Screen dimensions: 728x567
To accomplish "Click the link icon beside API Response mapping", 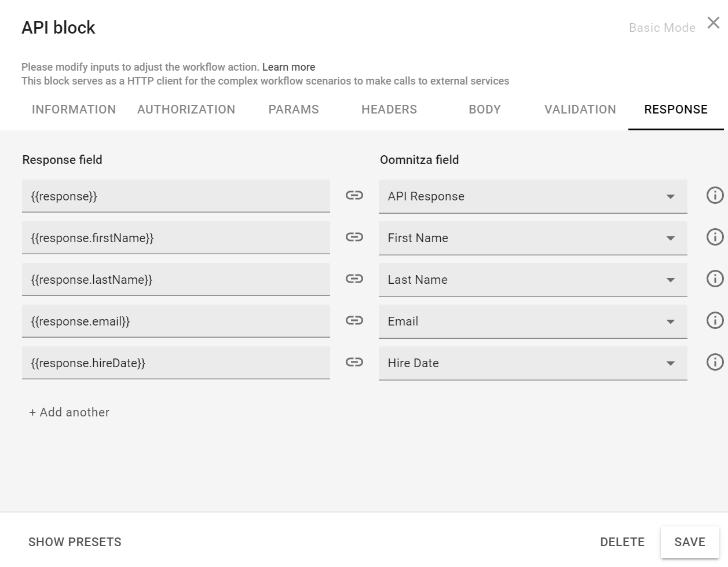I will point(354,196).
